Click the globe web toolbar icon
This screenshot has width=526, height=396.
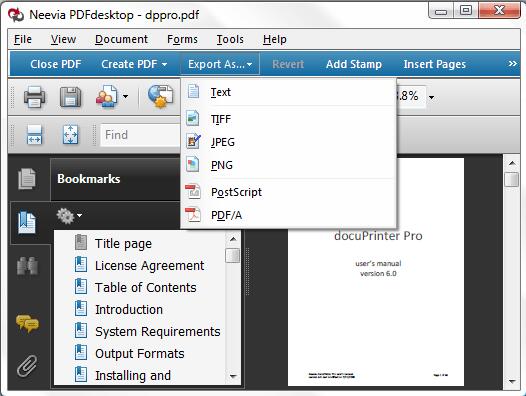pyautogui.click(x=161, y=97)
